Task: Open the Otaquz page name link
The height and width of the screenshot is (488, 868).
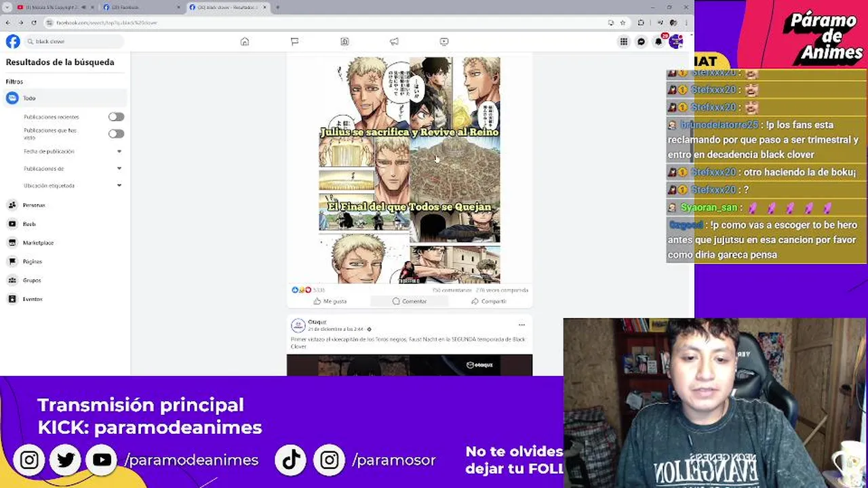Action: click(317, 322)
